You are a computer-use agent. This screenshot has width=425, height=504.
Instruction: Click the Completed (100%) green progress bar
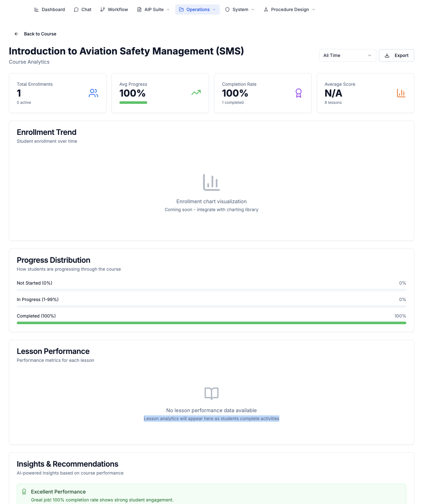point(212,323)
